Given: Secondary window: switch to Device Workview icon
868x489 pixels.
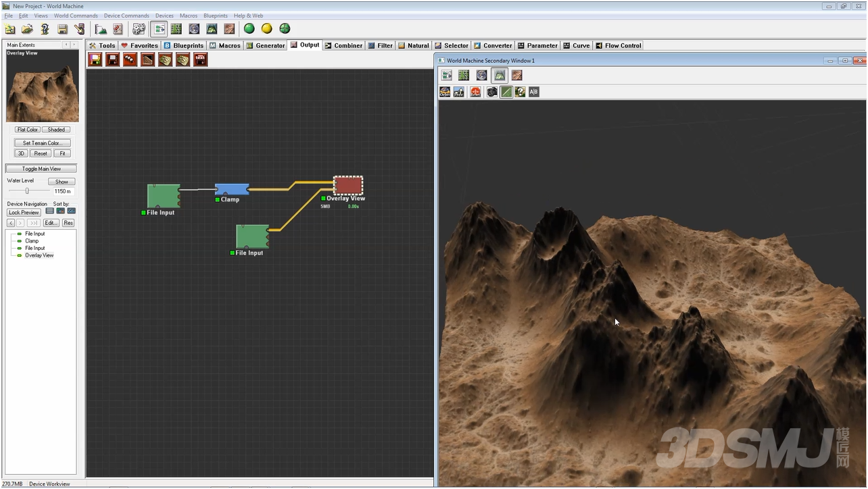Looking at the screenshot, I should [x=447, y=76].
